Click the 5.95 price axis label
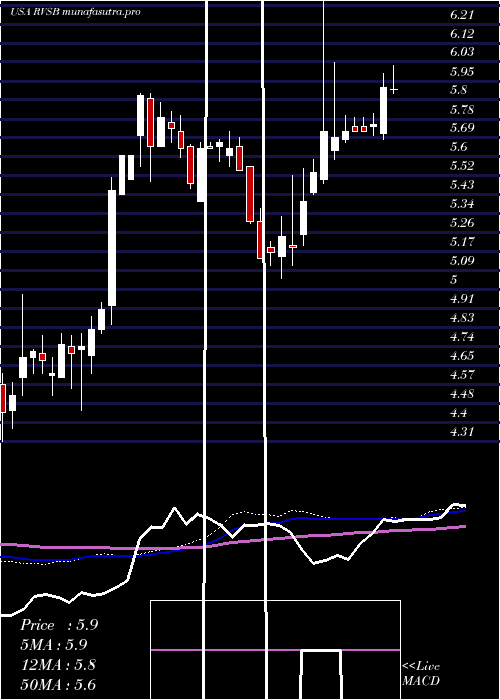This screenshot has height=700, width=500. (x=462, y=72)
